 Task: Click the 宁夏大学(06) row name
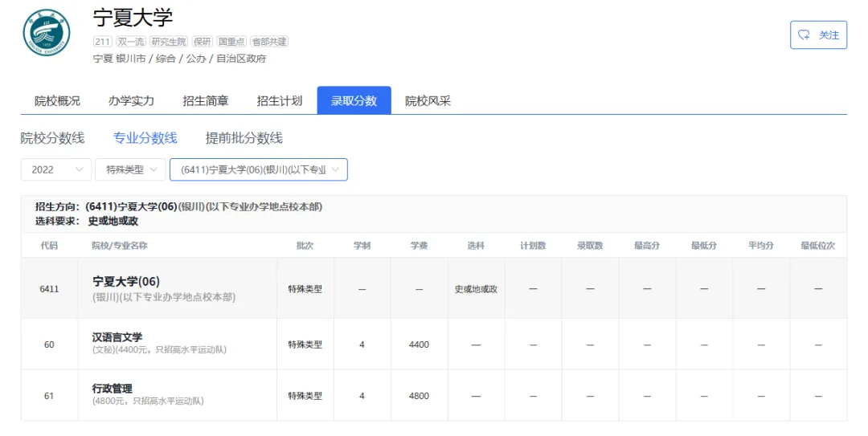click(x=126, y=282)
